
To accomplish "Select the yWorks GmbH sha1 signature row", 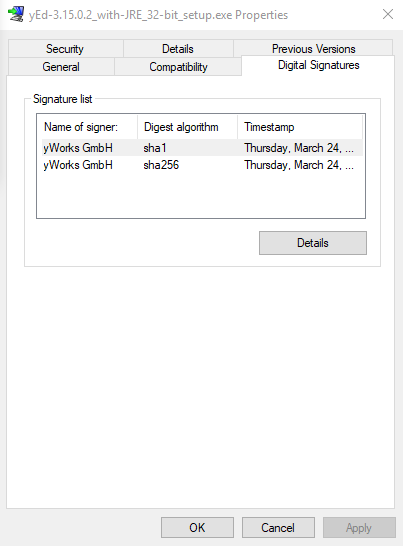I will point(201,148).
